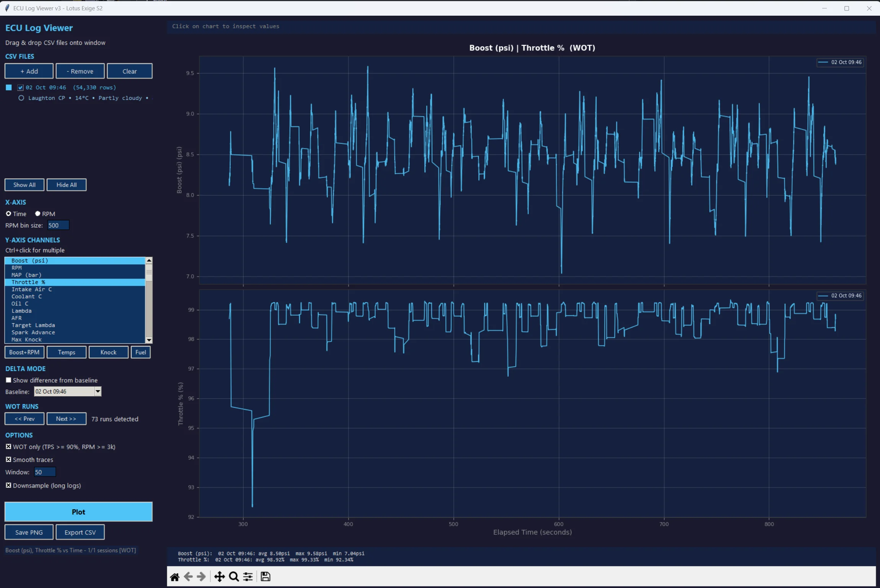Toggle the WOT only checkbox

coord(8,446)
